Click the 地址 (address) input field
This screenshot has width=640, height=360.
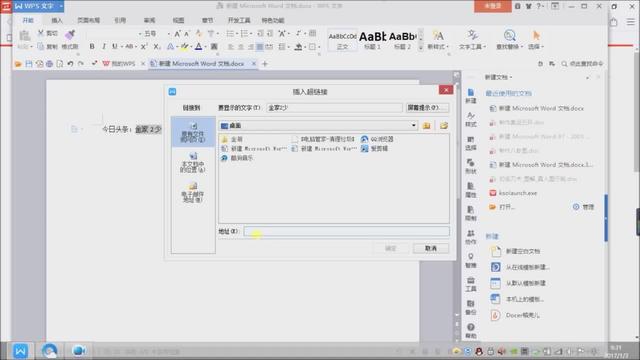click(347, 231)
